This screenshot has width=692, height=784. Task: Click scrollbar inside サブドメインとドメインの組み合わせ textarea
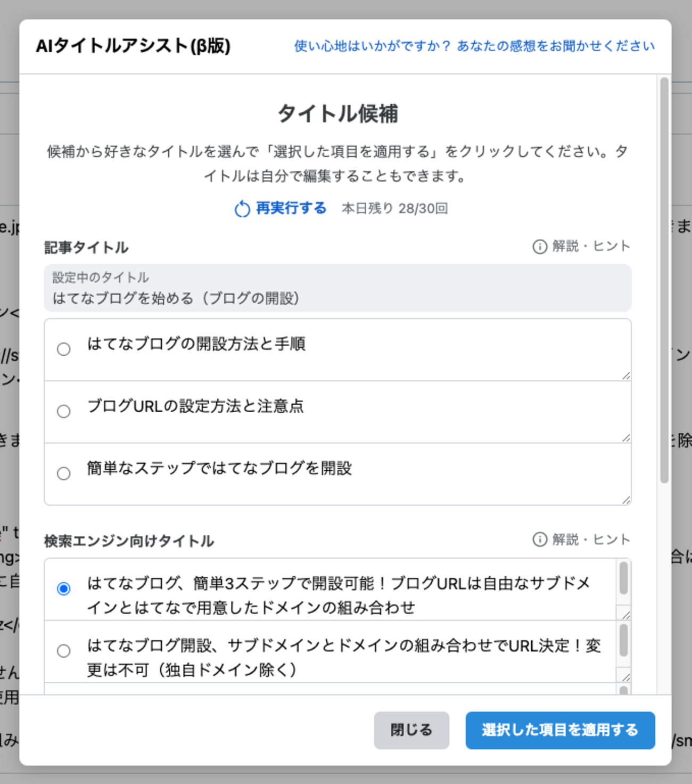tap(624, 641)
